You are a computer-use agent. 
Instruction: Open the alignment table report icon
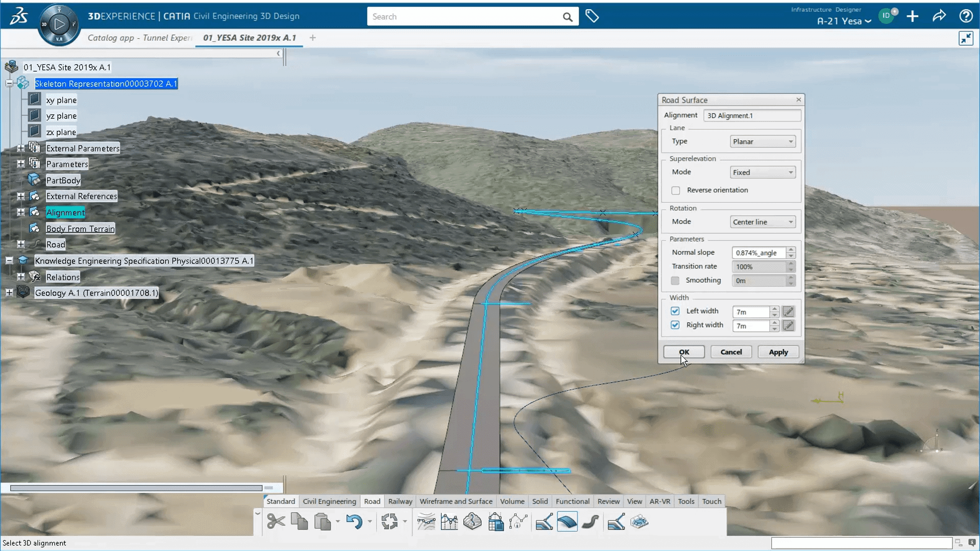click(496, 522)
